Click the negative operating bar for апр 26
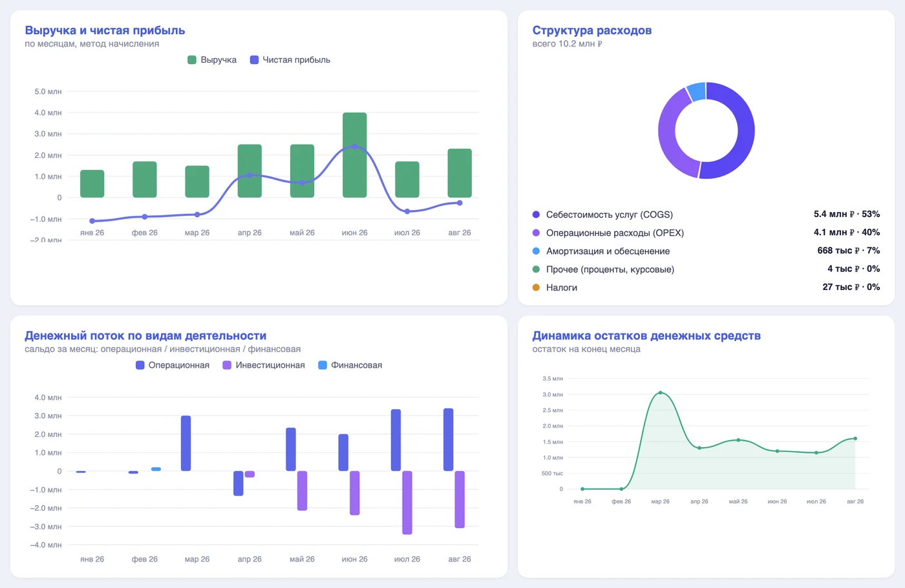Viewport: 905px width, 588px height. [x=239, y=483]
